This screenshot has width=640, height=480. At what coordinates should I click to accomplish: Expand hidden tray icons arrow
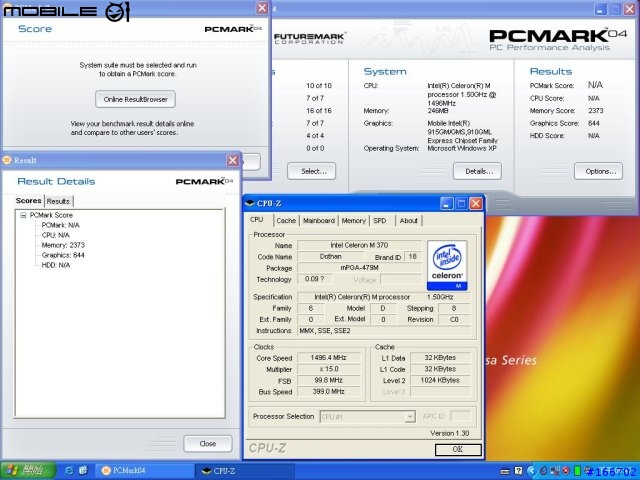[x=531, y=471]
